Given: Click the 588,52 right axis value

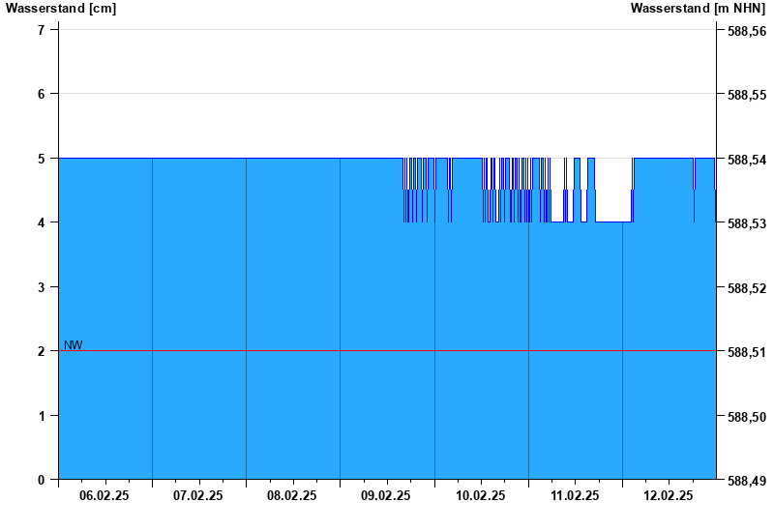Looking at the screenshot, I should (x=746, y=288).
